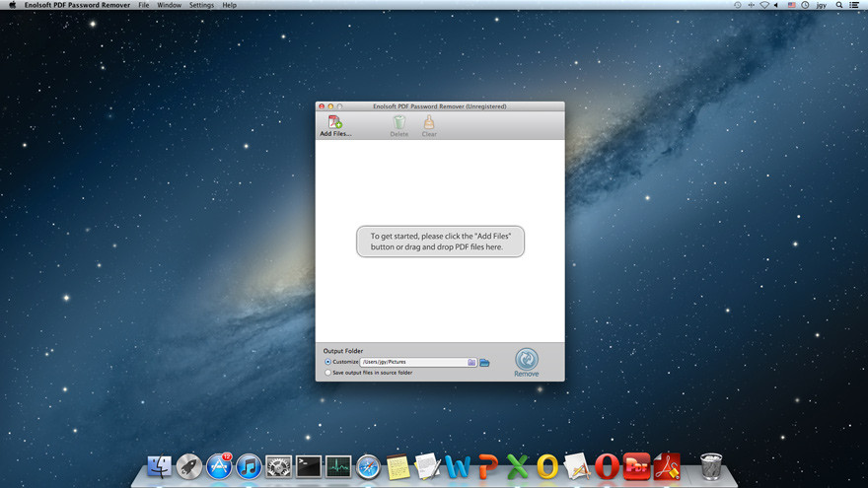Open the jgy user menu
The image size is (868, 488).
pyautogui.click(x=822, y=5)
